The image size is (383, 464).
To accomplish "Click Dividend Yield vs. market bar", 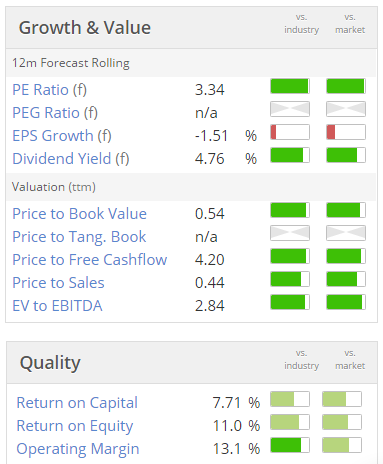I will [x=346, y=155].
